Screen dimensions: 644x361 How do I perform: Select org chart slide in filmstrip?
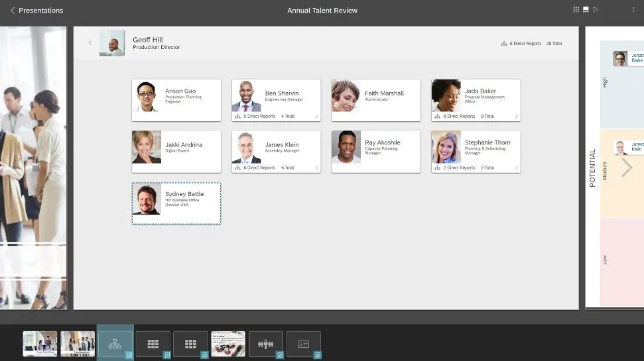(x=115, y=344)
